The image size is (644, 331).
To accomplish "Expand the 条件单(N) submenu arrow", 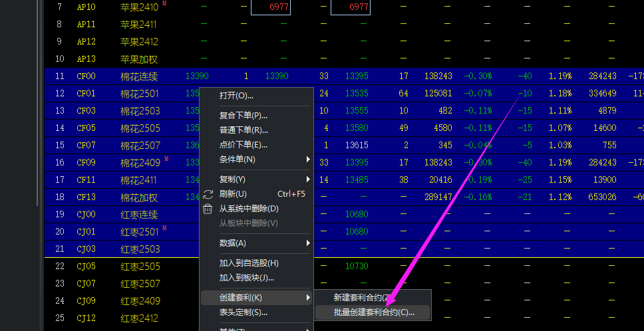I will (308, 159).
